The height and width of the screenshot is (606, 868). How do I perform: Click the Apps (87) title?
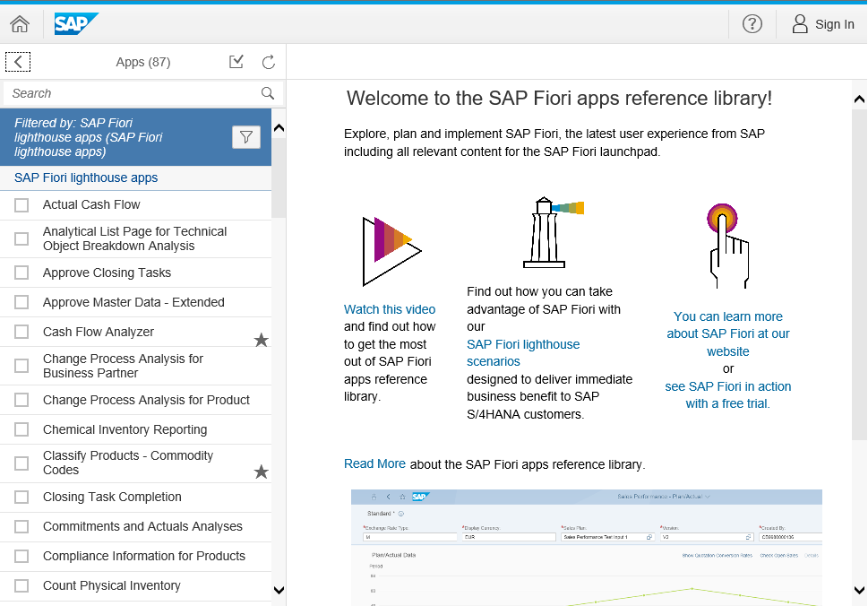[x=142, y=62]
